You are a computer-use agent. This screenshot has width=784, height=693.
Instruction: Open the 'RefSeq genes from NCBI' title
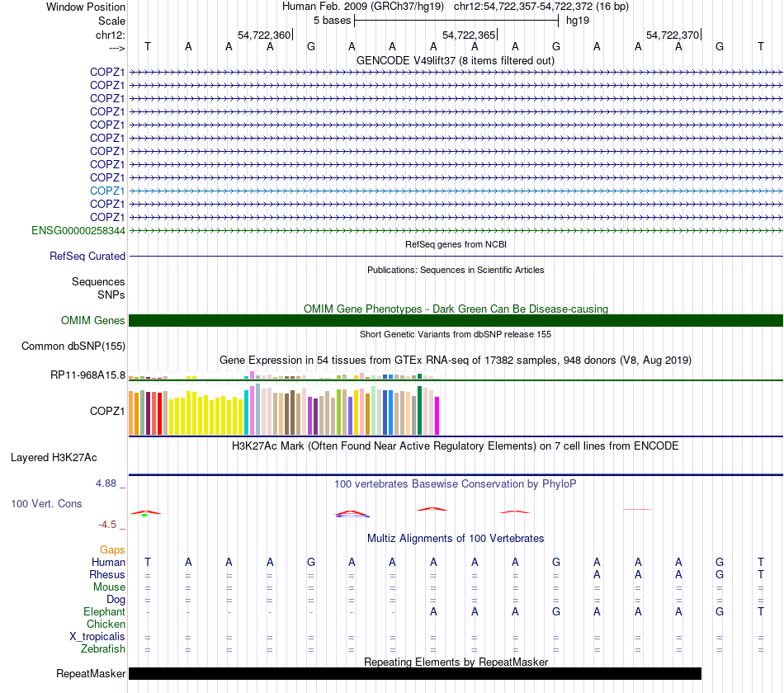coord(456,244)
